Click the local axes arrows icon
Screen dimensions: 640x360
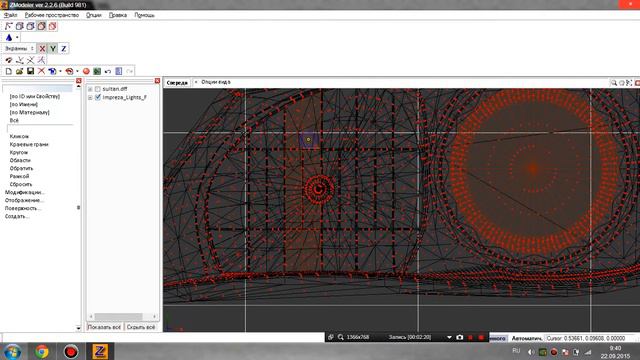tap(20, 60)
